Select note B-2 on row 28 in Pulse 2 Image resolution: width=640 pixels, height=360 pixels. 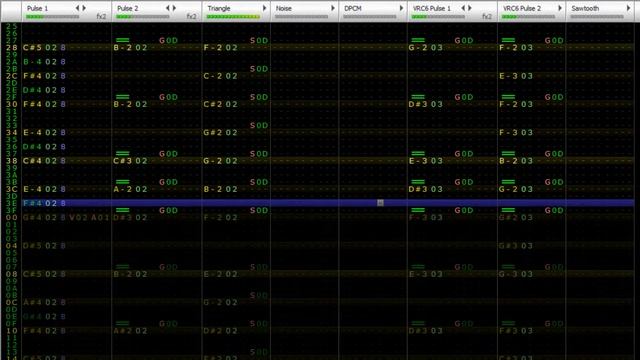(x=122, y=47)
